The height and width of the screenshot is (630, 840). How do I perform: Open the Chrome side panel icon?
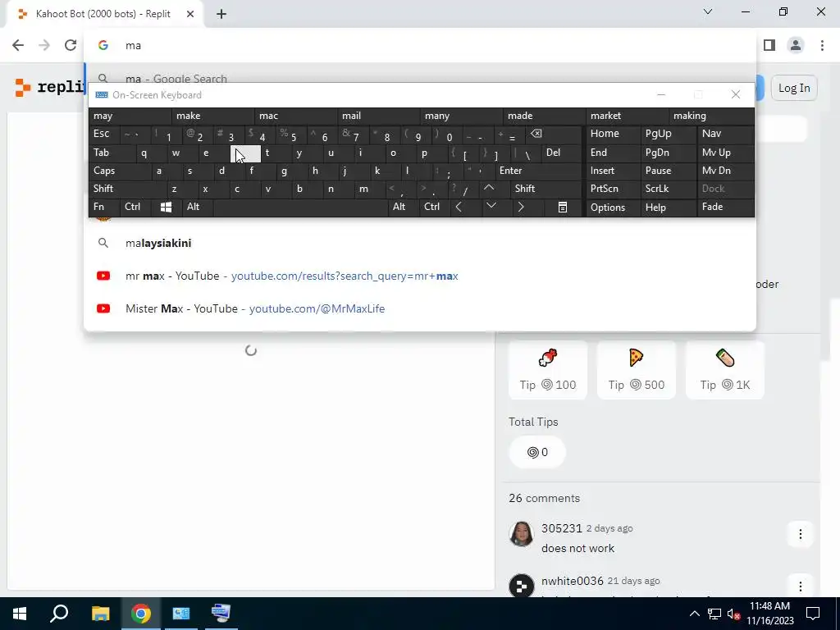[769, 45]
